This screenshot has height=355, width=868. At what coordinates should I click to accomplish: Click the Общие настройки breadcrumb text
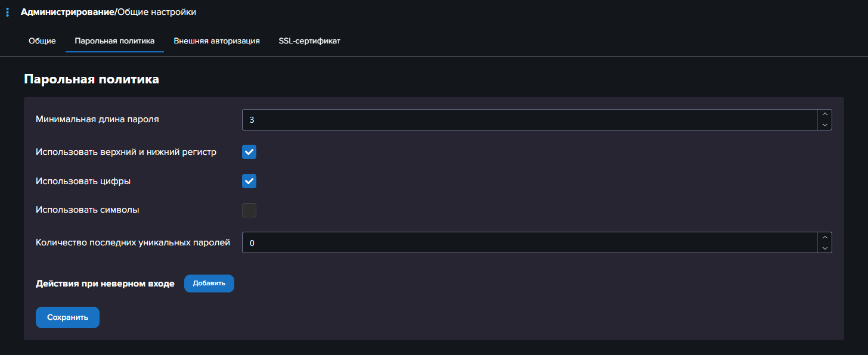(157, 12)
